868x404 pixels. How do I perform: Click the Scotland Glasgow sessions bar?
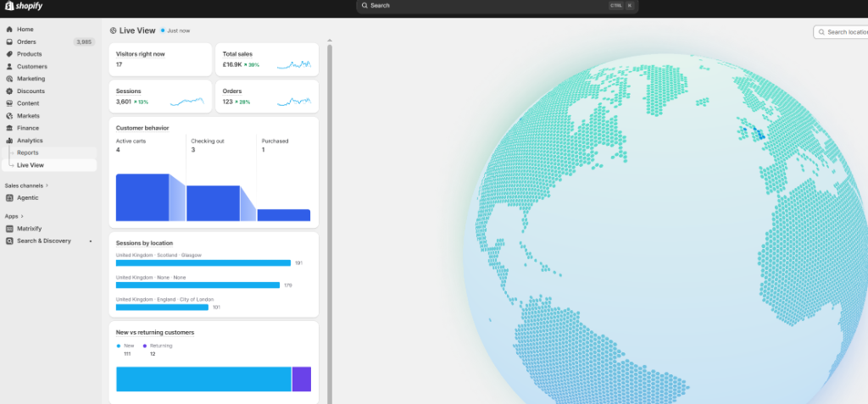coord(203,263)
